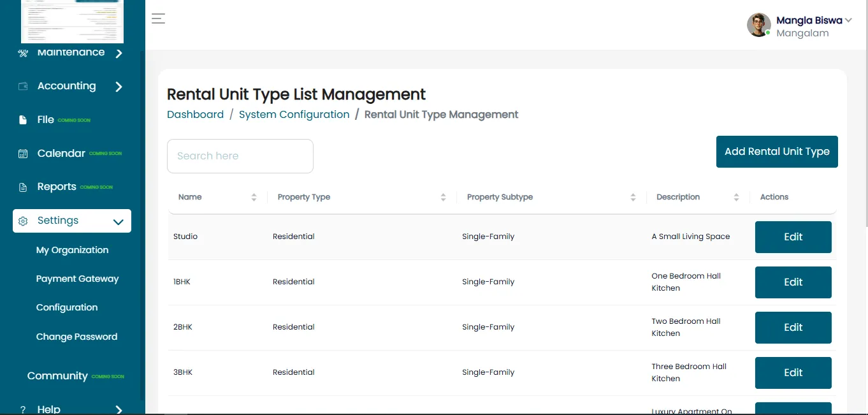Viewport: 868px width, 415px height.
Task: Click the Help question mark icon
Action: [x=23, y=409]
